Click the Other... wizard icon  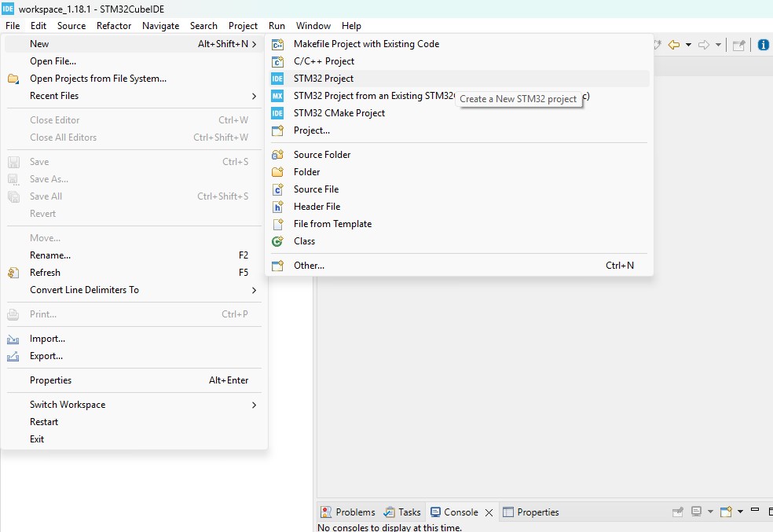tap(277, 266)
